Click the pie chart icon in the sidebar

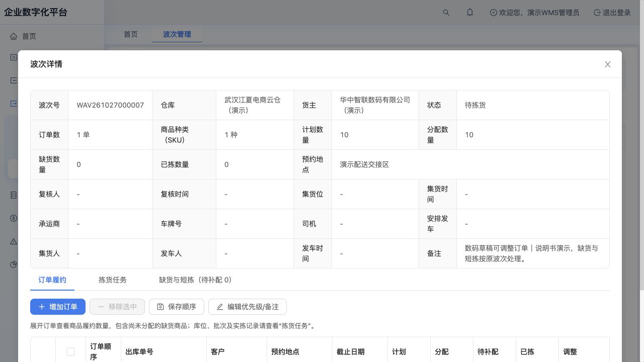tap(14, 264)
